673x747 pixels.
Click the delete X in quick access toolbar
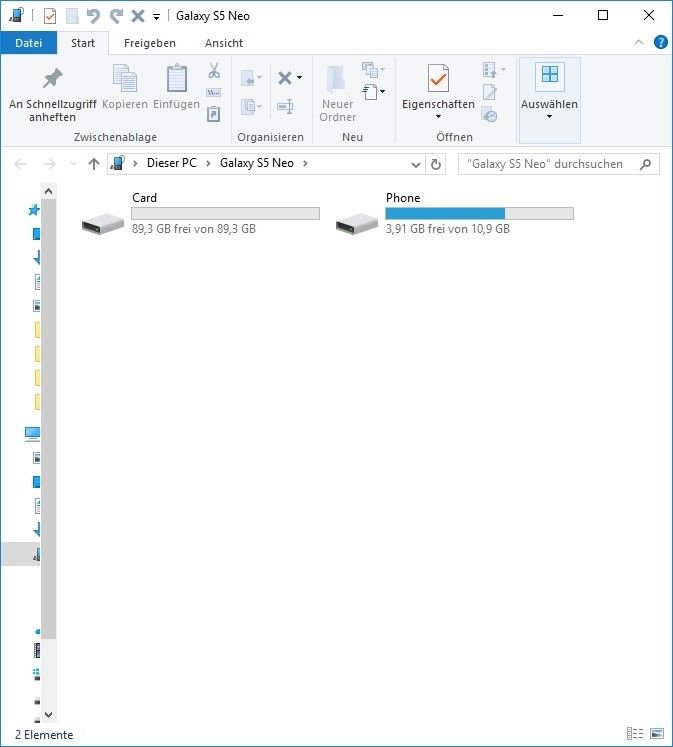click(138, 16)
